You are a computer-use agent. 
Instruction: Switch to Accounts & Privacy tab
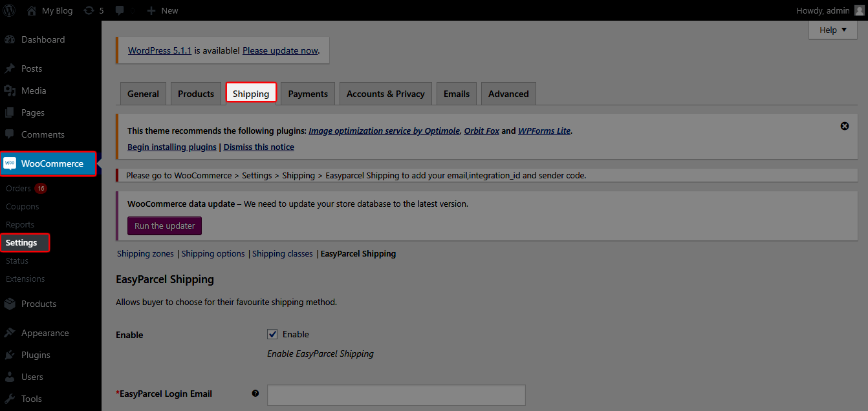385,94
